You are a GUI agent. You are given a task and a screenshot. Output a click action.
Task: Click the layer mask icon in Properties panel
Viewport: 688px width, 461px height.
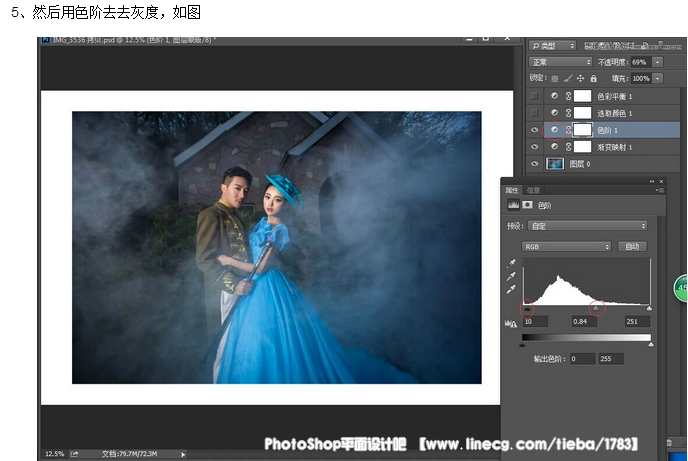pos(527,205)
